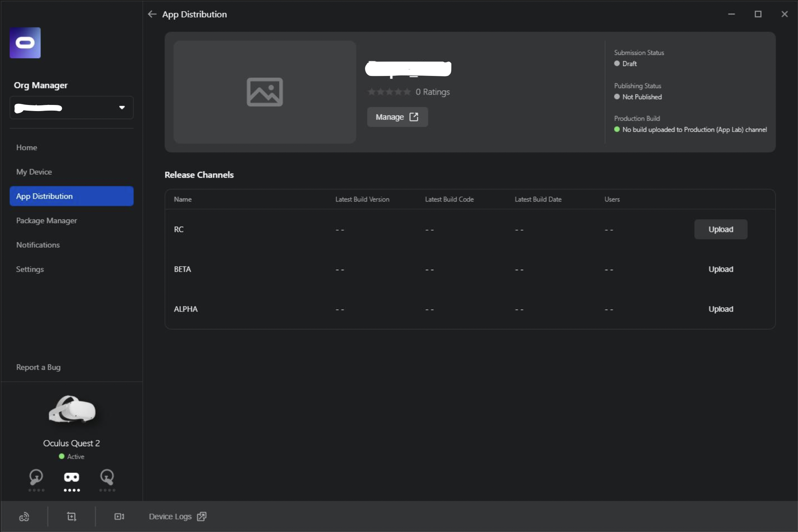Click the back arrow beside App Distribution
Image resolution: width=798 pixels, height=532 pixels.
[x=152, y=14]
